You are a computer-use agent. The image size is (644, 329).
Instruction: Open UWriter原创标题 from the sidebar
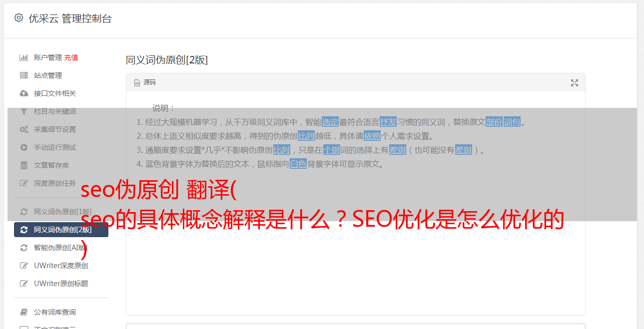(61, 284)
